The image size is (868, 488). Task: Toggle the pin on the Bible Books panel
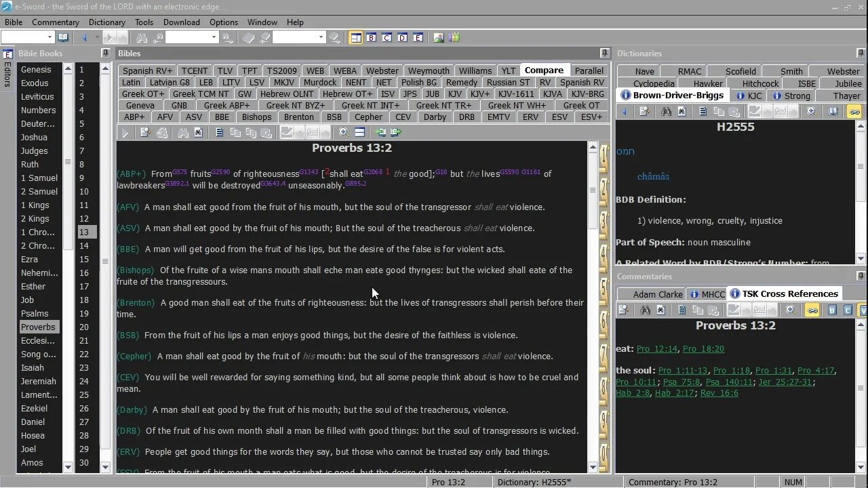(x=105, y=53)
